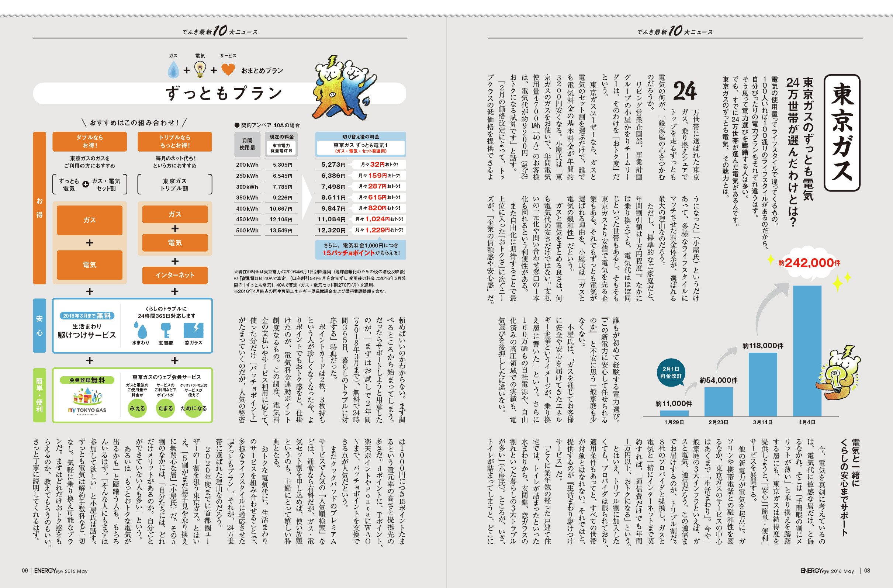Screen dimensions: 893x588
Task: Click the 東京ガス boxed headline
Action: pos(842,132)
